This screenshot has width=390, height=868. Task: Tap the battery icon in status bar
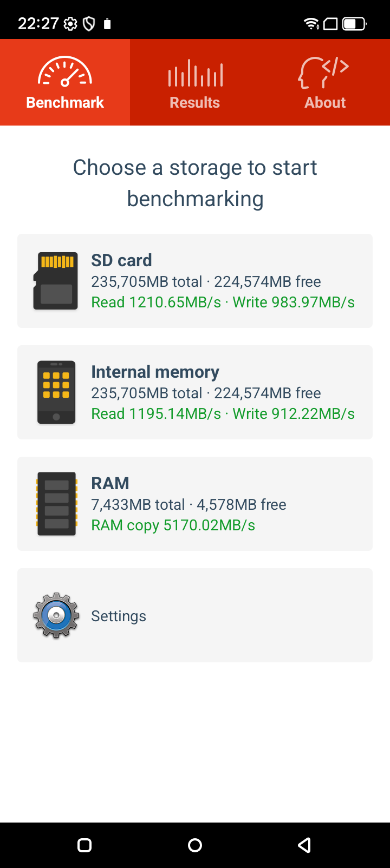pos(354,24)
